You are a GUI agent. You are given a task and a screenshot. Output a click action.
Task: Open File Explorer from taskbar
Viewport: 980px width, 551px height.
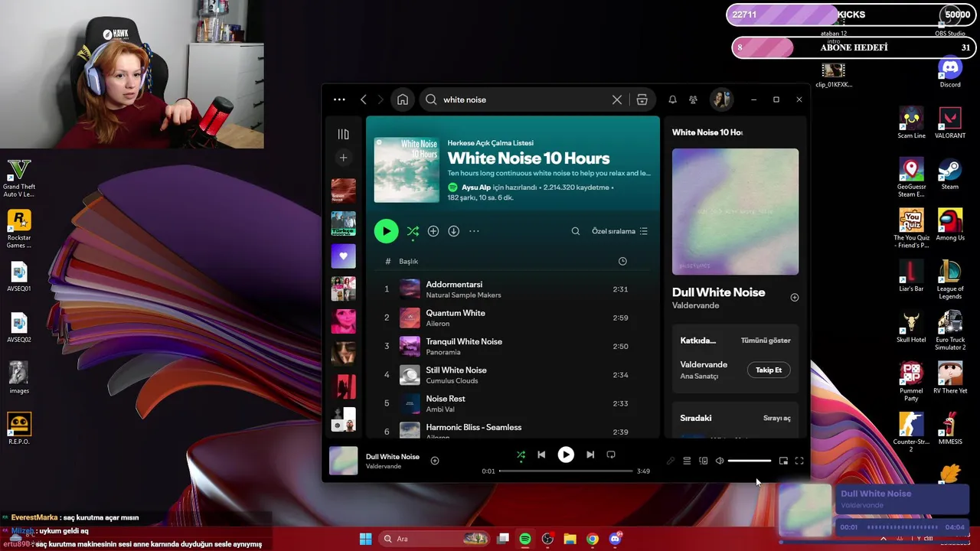tap(570, 539)
